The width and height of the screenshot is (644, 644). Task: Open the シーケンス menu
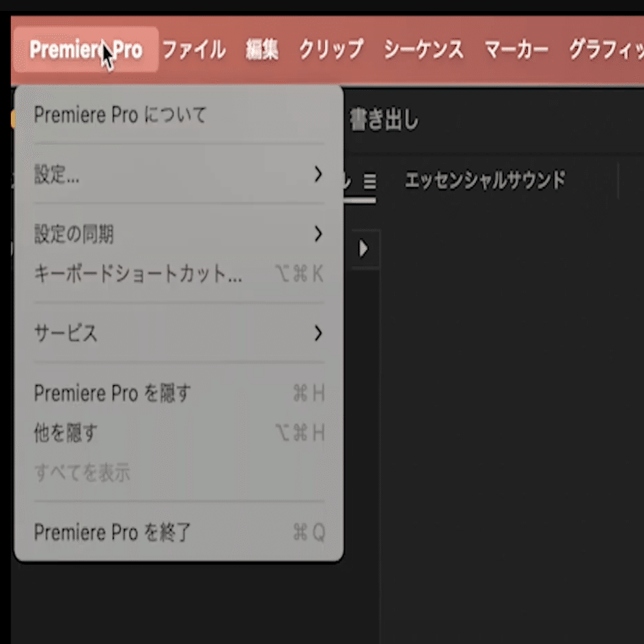423,50
